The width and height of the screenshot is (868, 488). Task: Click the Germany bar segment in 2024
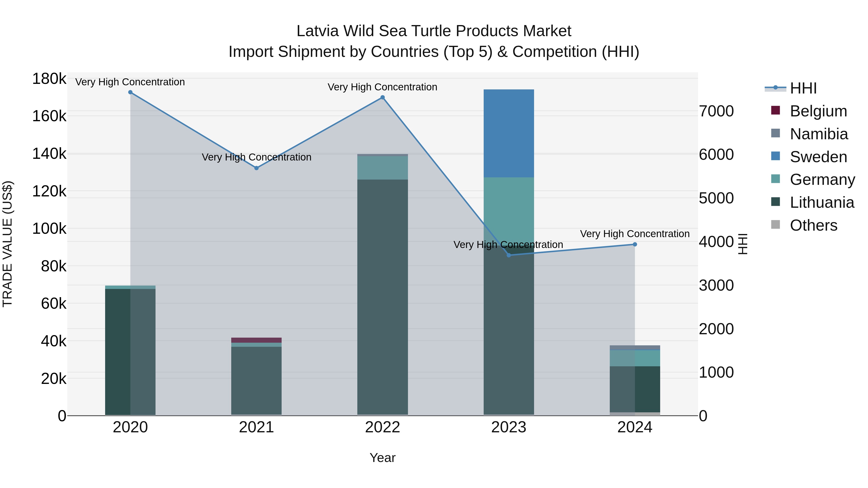635,358
